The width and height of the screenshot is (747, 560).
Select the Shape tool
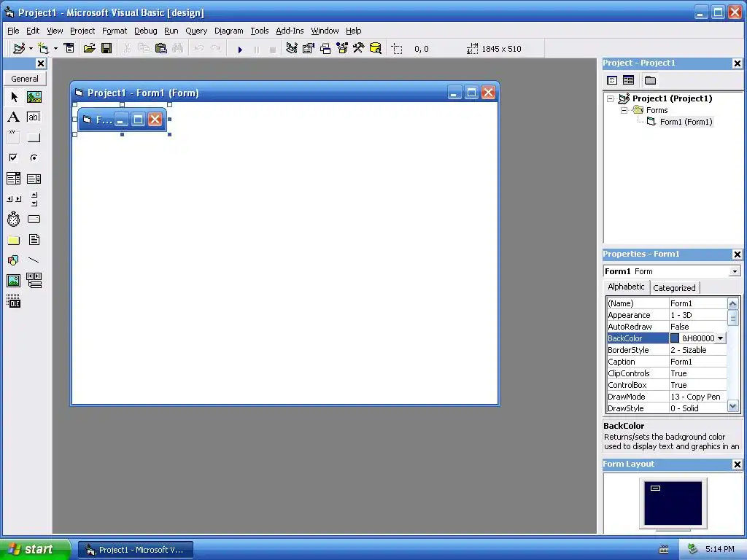14,260
